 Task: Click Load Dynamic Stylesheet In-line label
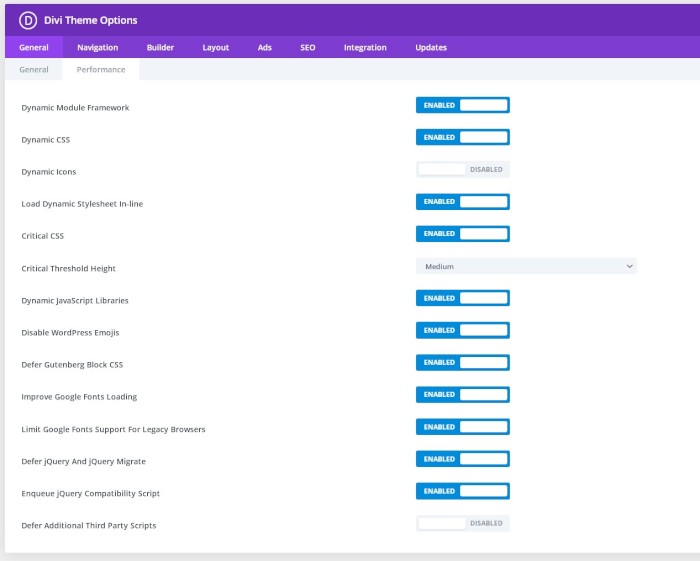[82, 204]
